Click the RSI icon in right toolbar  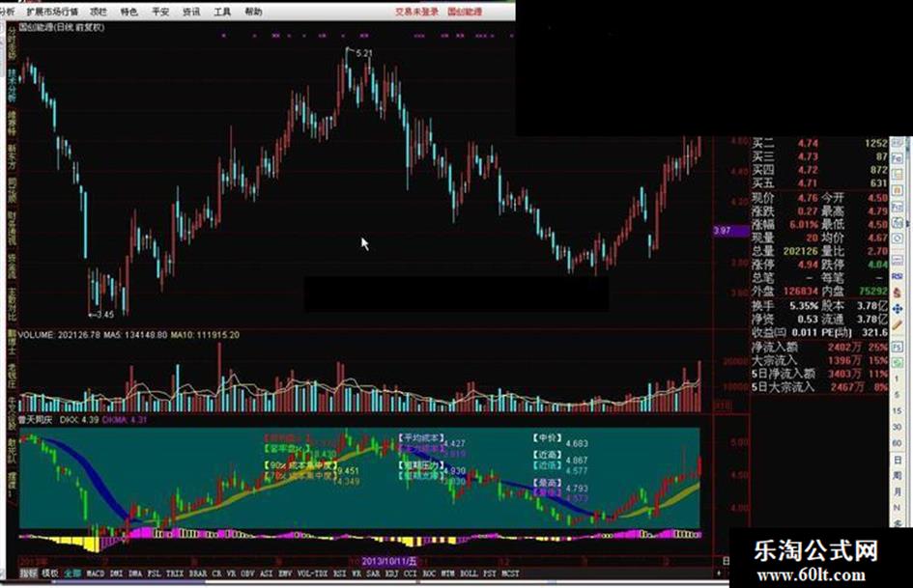point(897,276)
